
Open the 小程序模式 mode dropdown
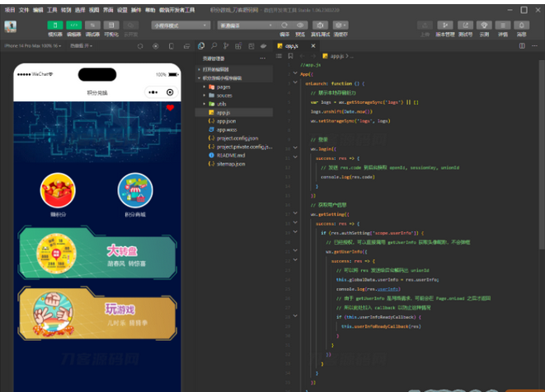coord(180,26)
